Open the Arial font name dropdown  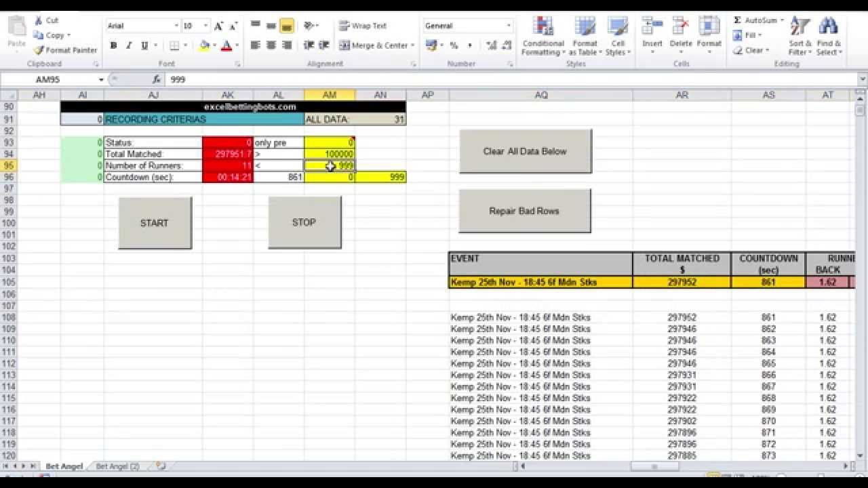pyautogui.click(x=176, y=26)
